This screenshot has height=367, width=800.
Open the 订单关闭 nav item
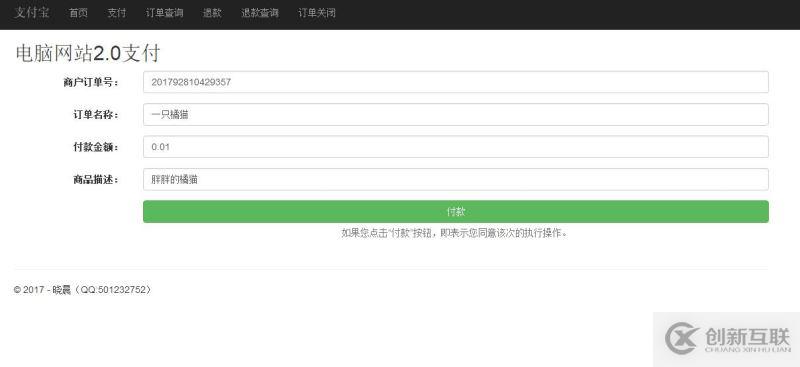(x=317, y=13)
